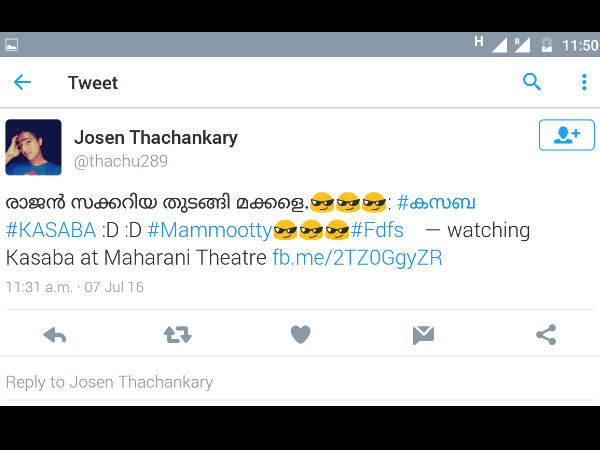Image resolution: width=600 pixels, height=450 pixels.
Task: Retweet this tweet
Action: coord(178,335)
